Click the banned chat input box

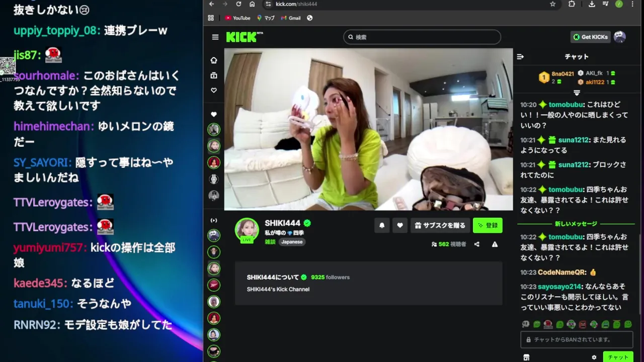577,339
